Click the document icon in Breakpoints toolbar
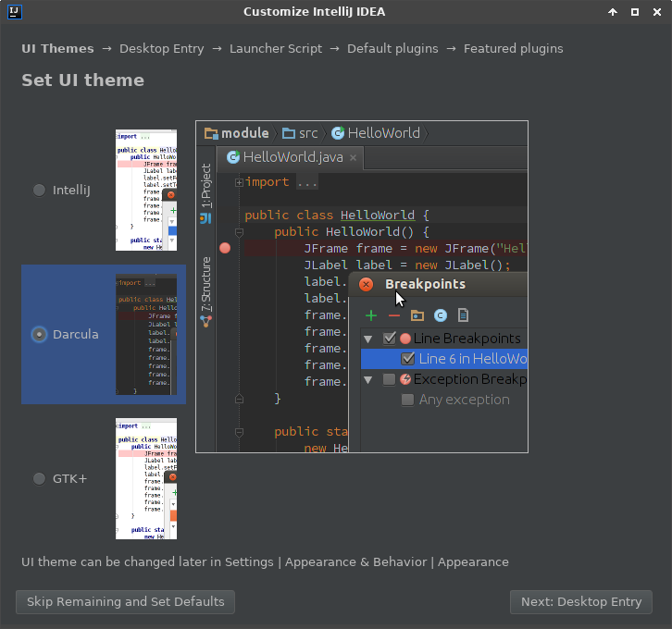 click(x=464, y=315)
